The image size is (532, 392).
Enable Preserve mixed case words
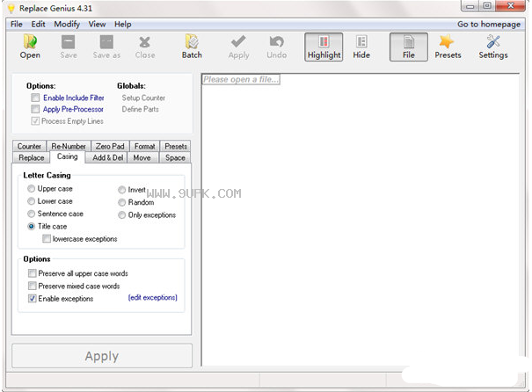[x=33, y=286]
